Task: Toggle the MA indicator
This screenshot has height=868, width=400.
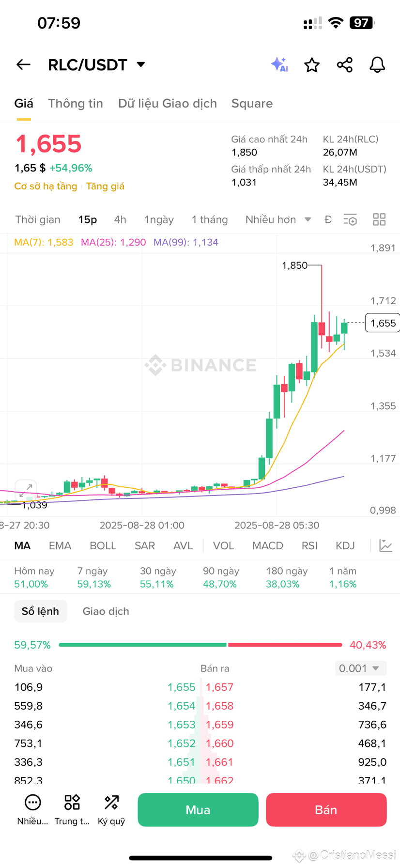Action: point(22,546)
